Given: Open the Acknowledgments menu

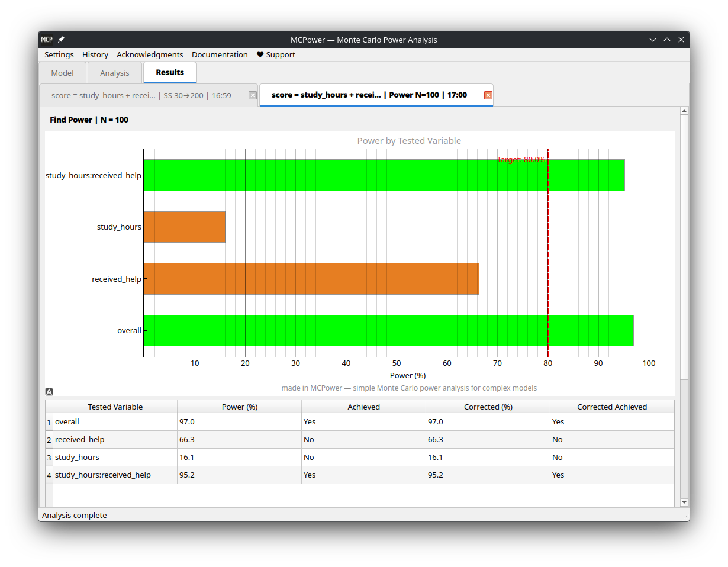Looking at the screenshot, I should 150,54.
